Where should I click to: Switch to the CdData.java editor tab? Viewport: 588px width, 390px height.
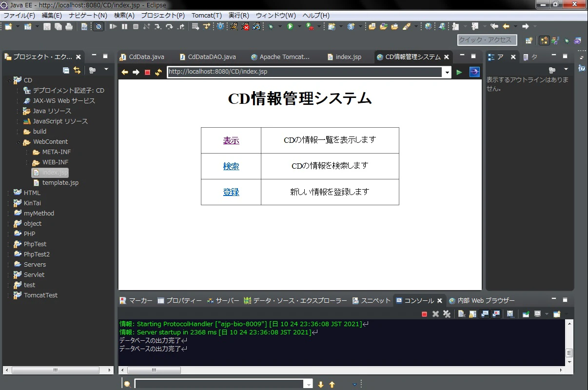(142, 57)
